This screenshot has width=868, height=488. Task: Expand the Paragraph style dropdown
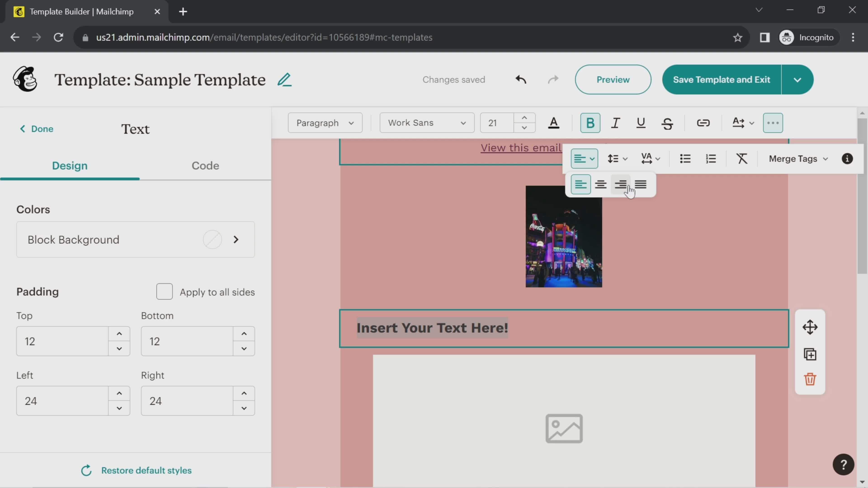(325, 123)
